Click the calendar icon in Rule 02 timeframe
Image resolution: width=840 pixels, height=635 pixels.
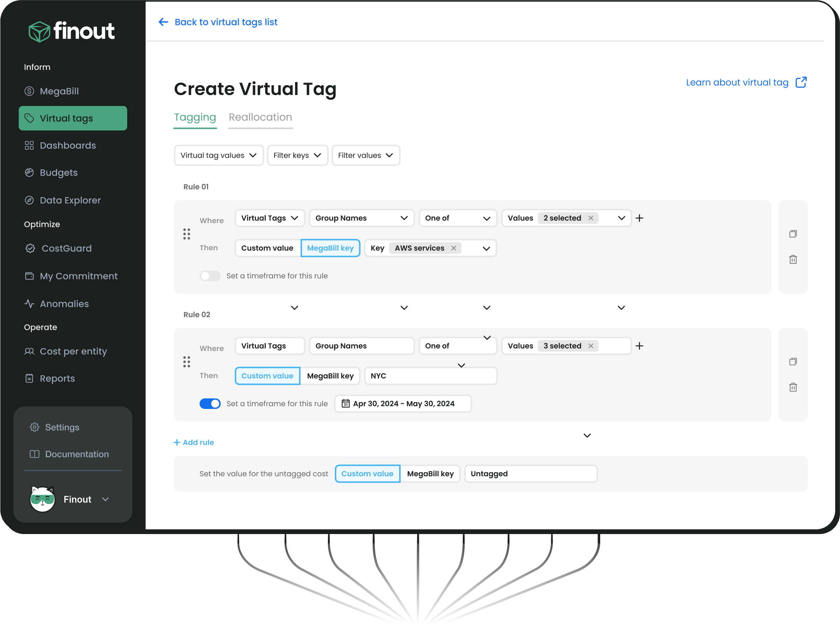345,403
